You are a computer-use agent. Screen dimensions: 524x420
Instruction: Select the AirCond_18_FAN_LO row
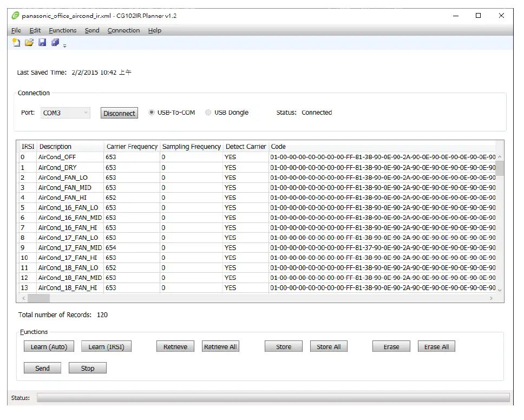click(x=257, y=267)
